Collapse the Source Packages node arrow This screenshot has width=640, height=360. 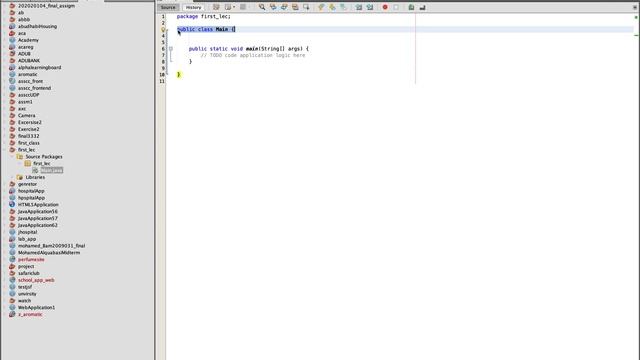[13, 157]
